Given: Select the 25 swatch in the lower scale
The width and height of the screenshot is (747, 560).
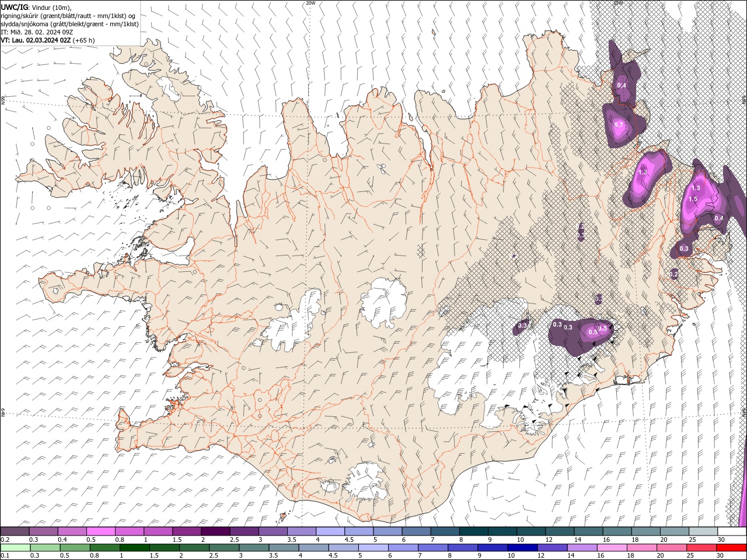Looking at the screenshot, I should [x=701, y=548].
